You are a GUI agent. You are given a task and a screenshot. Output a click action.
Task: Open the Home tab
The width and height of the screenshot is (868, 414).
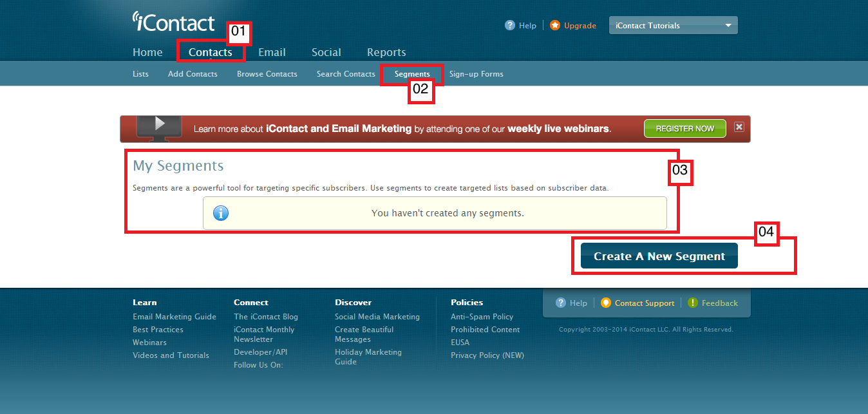coord(147,52)
